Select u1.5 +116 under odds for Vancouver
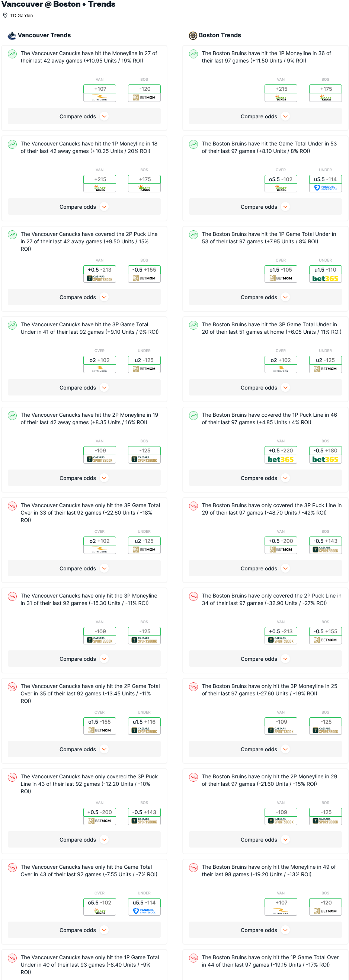 [x=144, y=722]
